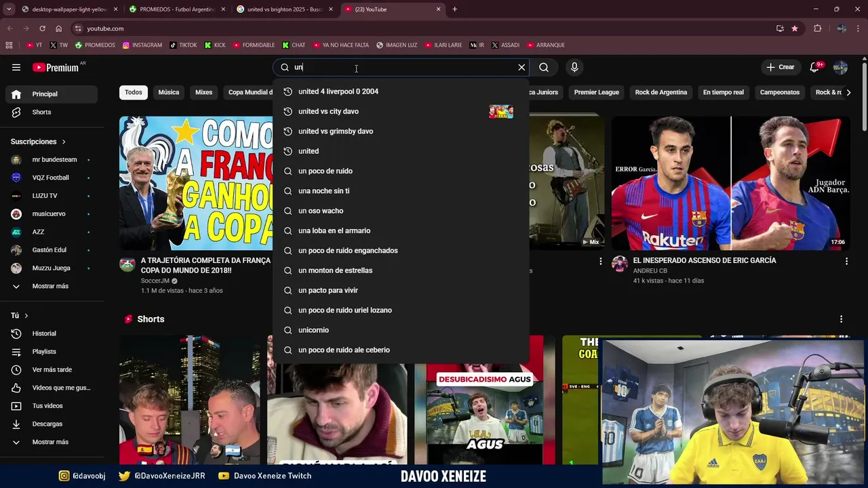The image size is (868, 488).
Task: Select the Premier League filter chip
Action: click(597, 92)
